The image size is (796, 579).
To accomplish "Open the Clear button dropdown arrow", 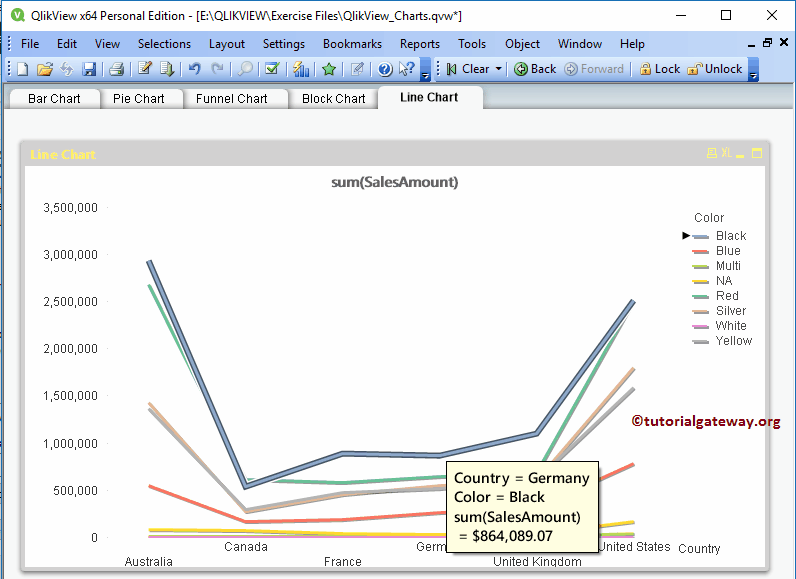I will 499,69.
